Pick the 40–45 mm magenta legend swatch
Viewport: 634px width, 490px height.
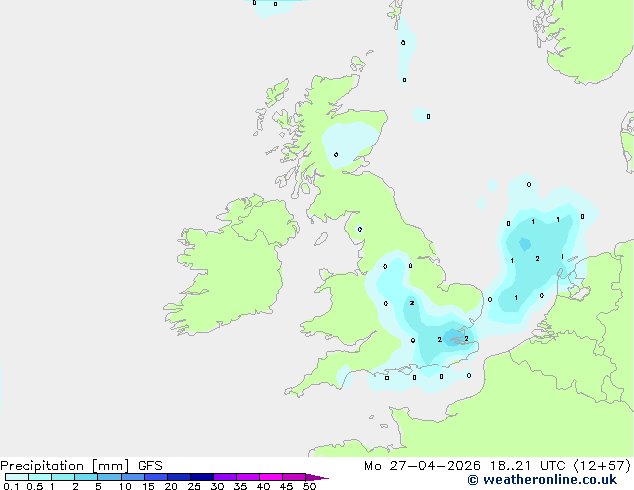click(x=271, y=477)
